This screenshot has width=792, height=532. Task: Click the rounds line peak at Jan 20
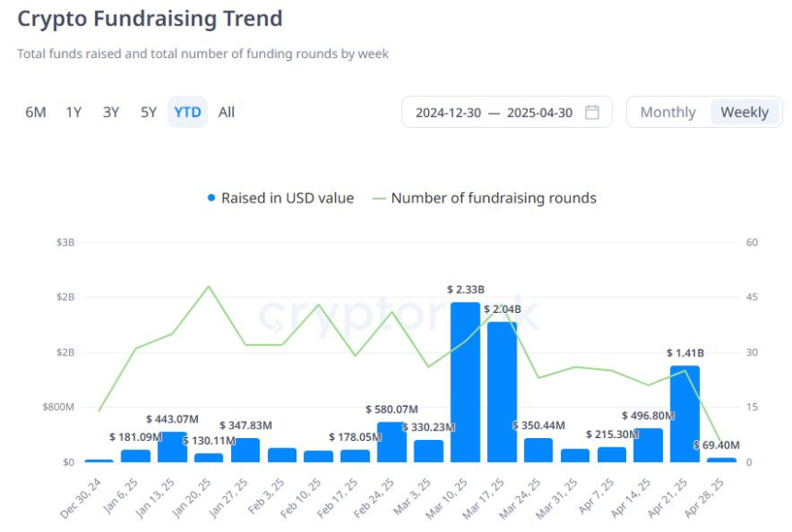tap(209, 286)
